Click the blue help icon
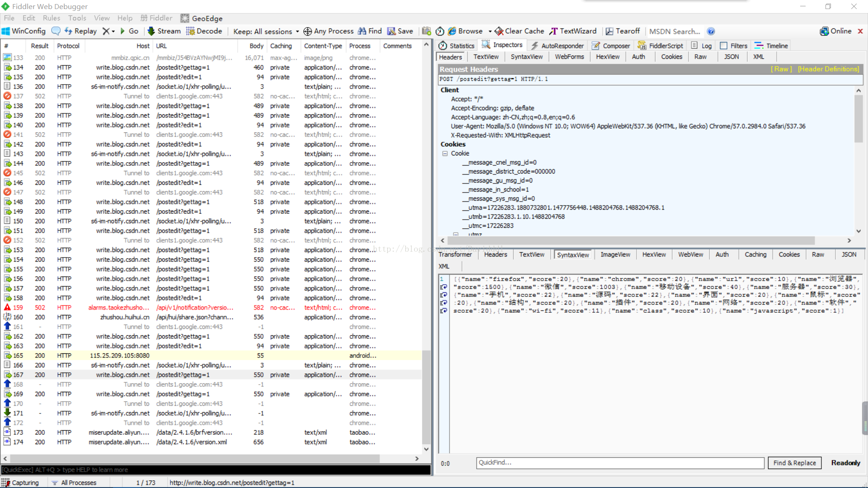 pos(711,31)
